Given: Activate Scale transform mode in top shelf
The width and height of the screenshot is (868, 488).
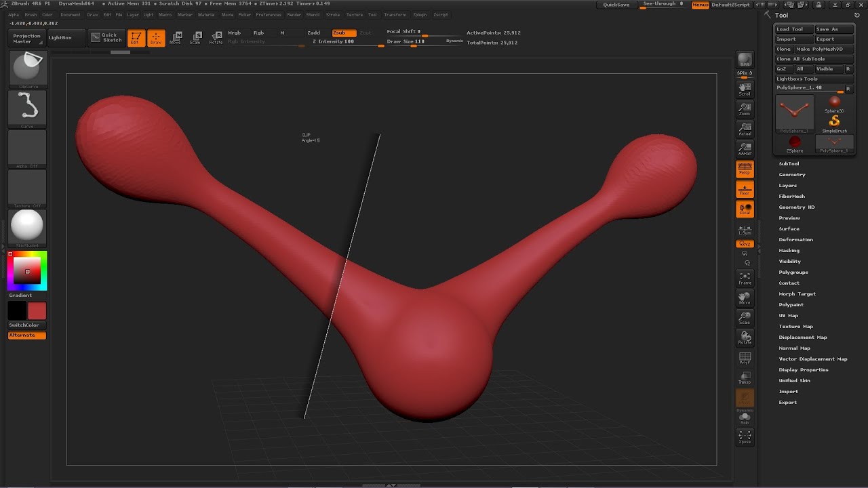Looking at the screenshot, I should pos(195,38).
